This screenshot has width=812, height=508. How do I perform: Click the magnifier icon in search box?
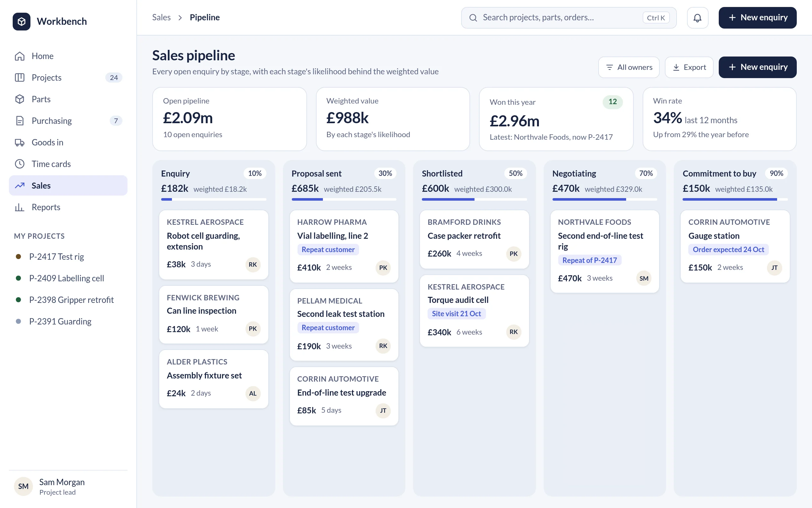click(473, 18)
